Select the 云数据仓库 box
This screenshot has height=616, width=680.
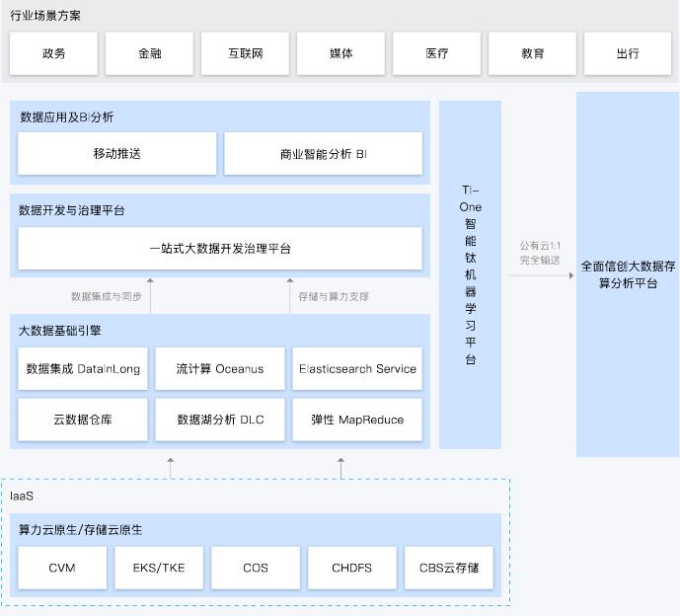point(83,420)
